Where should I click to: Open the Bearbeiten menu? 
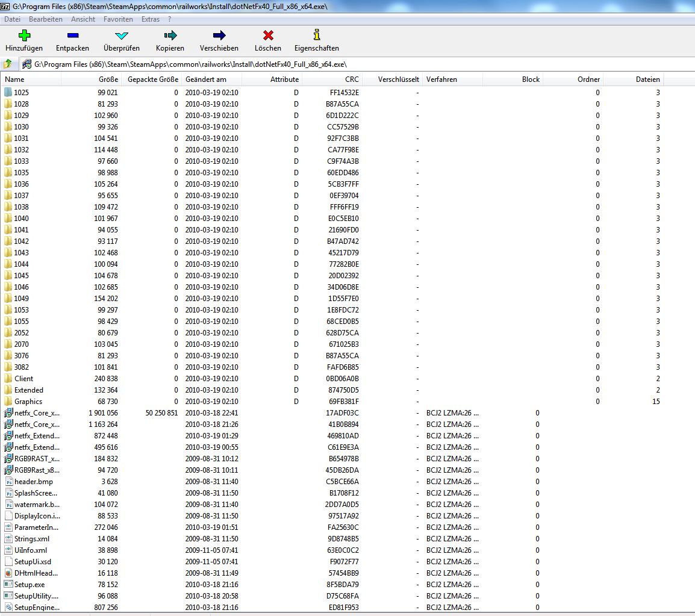click(x=46, y=19)
